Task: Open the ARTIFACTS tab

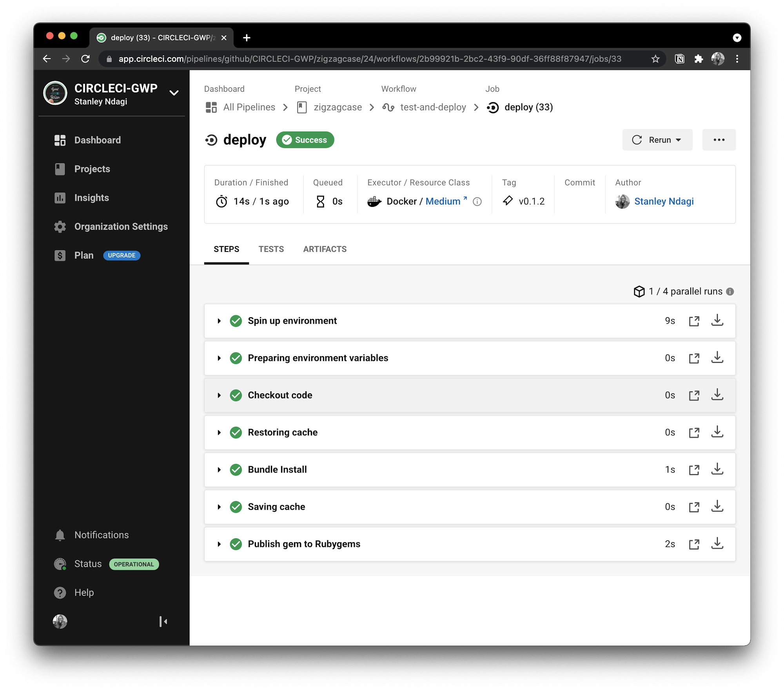Action: pos(325,249)
